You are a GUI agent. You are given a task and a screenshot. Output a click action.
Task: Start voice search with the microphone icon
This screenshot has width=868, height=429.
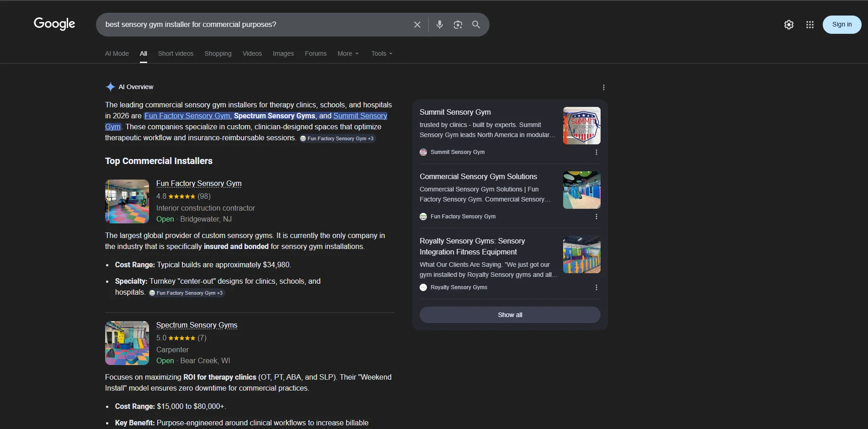coord(439,25)
